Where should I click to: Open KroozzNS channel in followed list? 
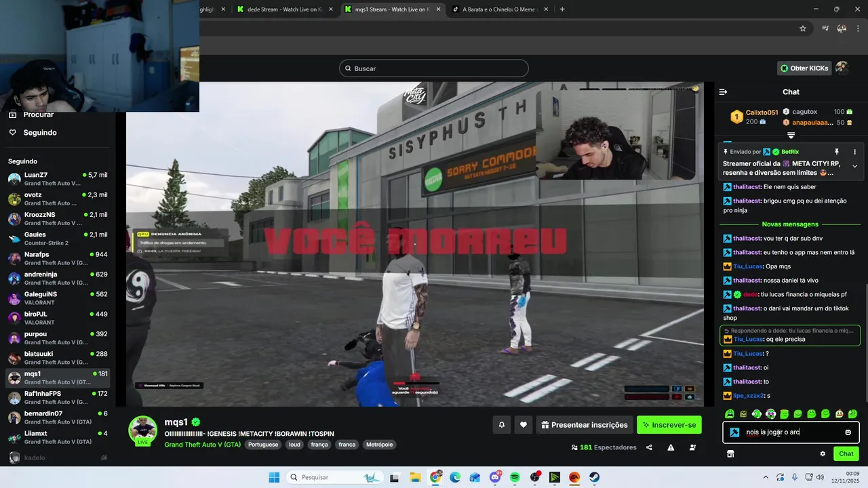[58, 218]
